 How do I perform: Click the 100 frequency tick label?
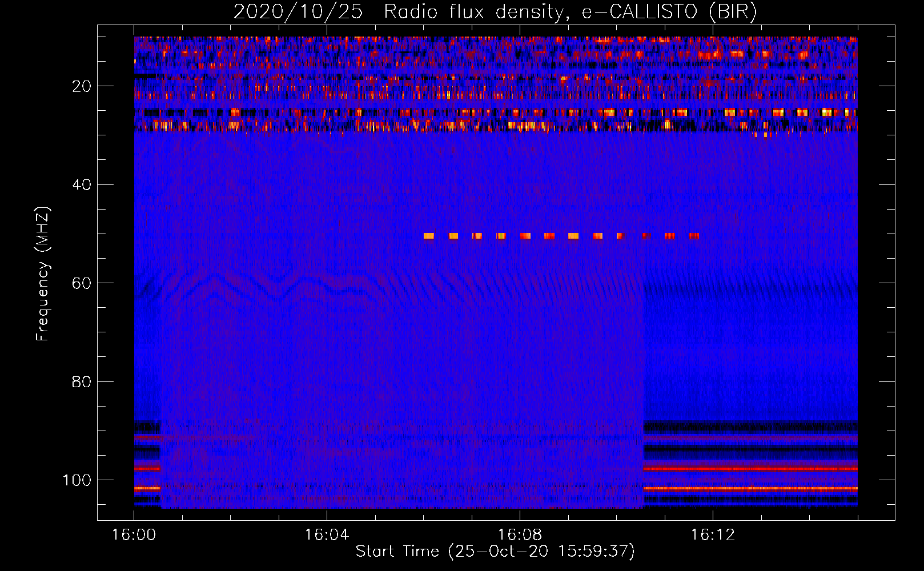pos(77,480)
